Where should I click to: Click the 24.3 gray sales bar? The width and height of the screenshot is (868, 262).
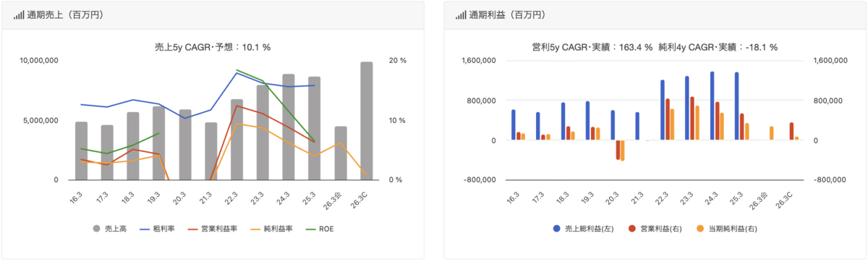click(289, 127)
